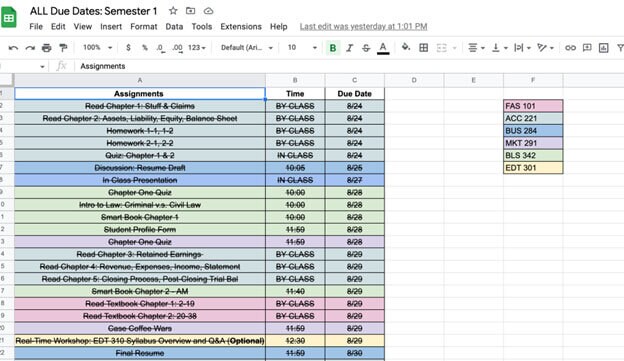Expand the Default (Arial) font dropdown
The image size is (624, 361).
tap(247, 47)
